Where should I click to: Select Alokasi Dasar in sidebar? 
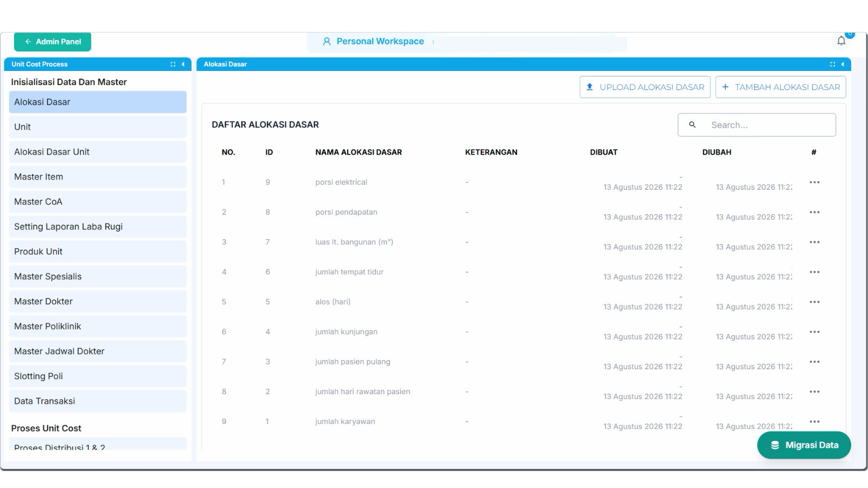click(x=98, y=102)
